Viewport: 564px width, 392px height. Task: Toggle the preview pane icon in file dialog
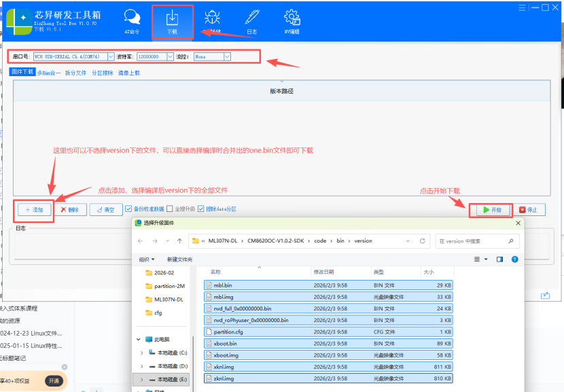(x=499, y=259)
